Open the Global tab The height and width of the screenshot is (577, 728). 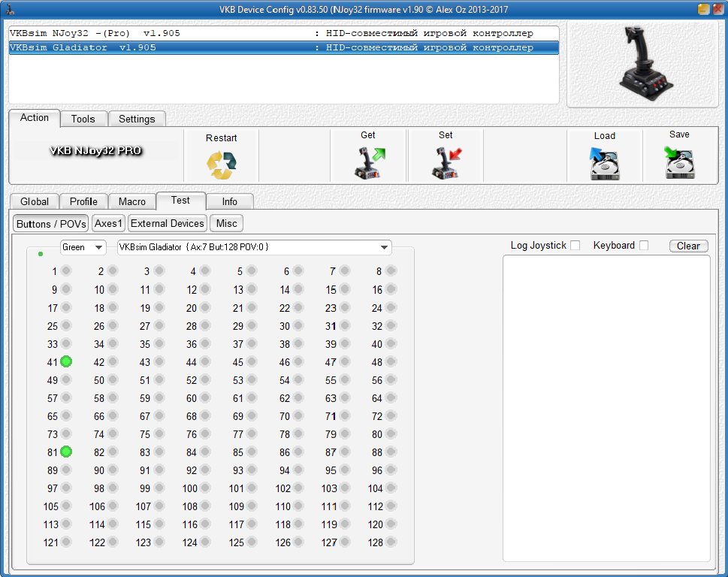pyautogui.click(x=35, y=201)
